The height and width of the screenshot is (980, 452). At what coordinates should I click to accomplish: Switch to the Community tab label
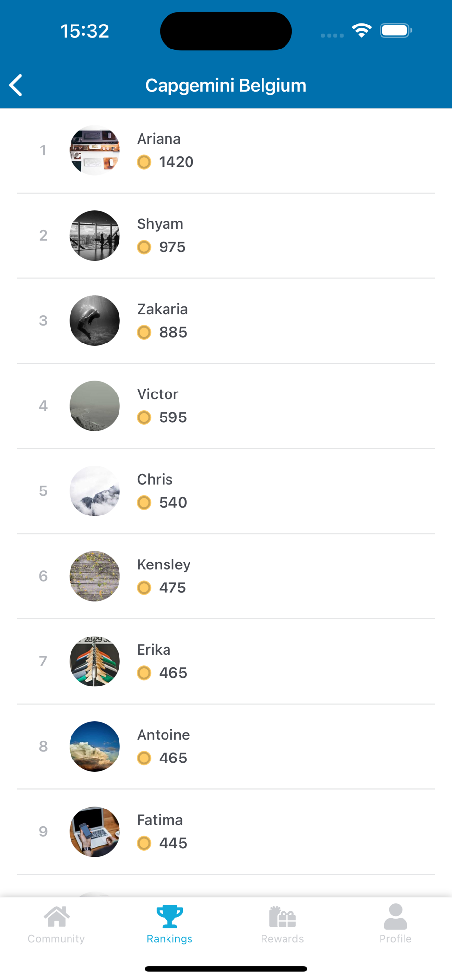tap(56, 939)
